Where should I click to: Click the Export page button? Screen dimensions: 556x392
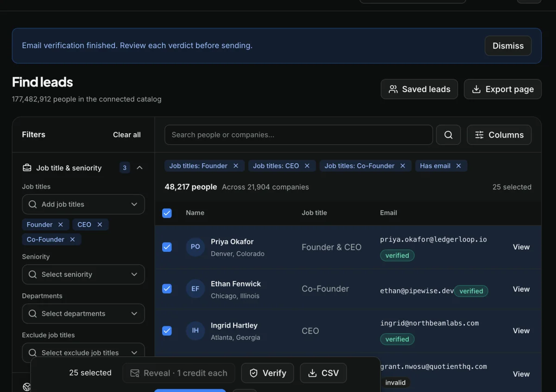pos(503,89)
